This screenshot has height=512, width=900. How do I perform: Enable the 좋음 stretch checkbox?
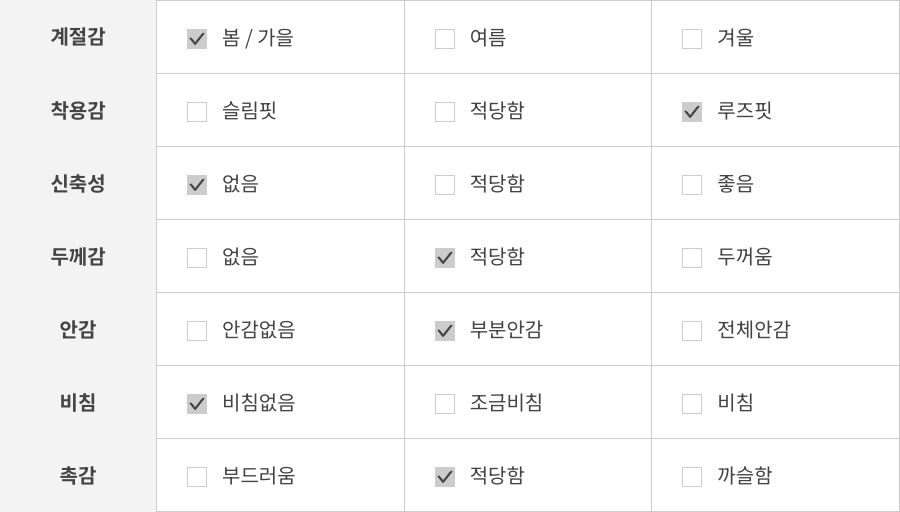[x=692, y=185]
